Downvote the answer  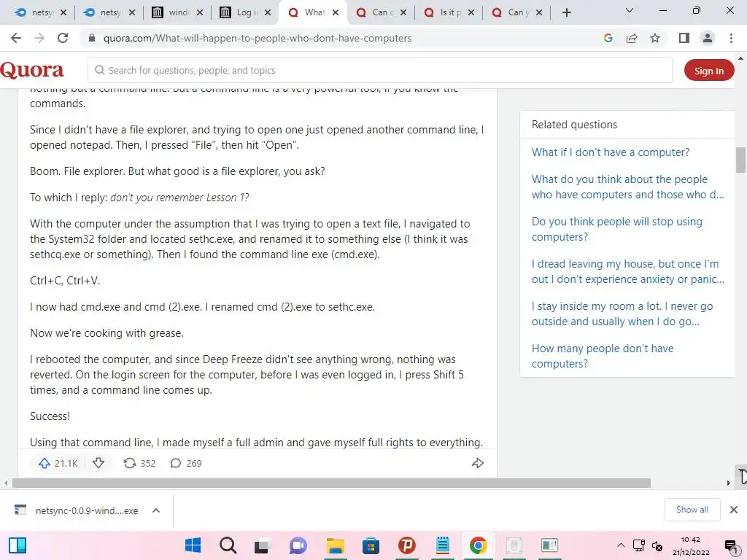coord(98,463)
